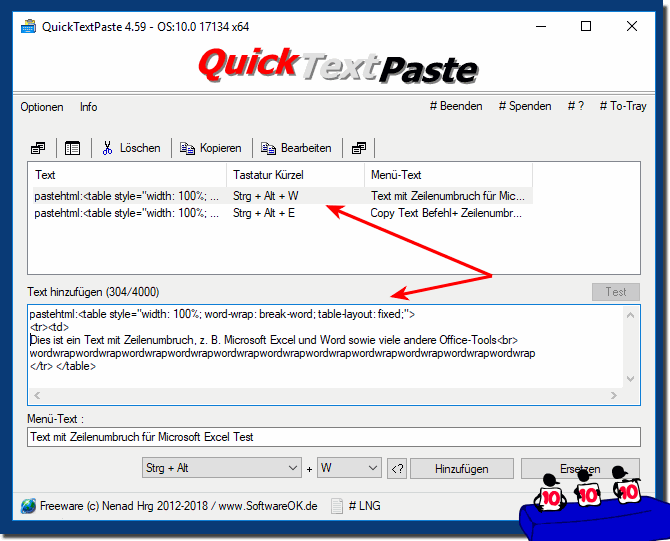Viewport: 670px width, 541px height.
Task: Click the # Beenden menu item
Action: pos(456,106)
